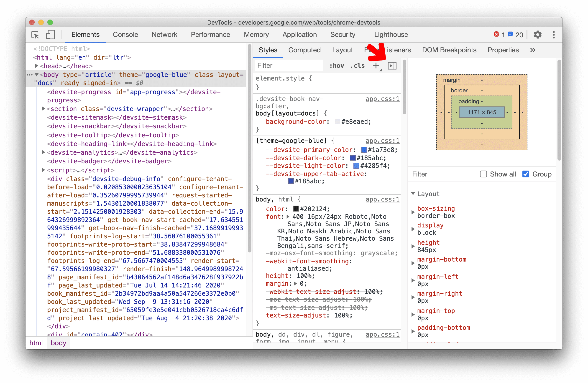The image size is (588, 383).
Task: Switch to the Computed tab
Action: (x=305, y=50)
